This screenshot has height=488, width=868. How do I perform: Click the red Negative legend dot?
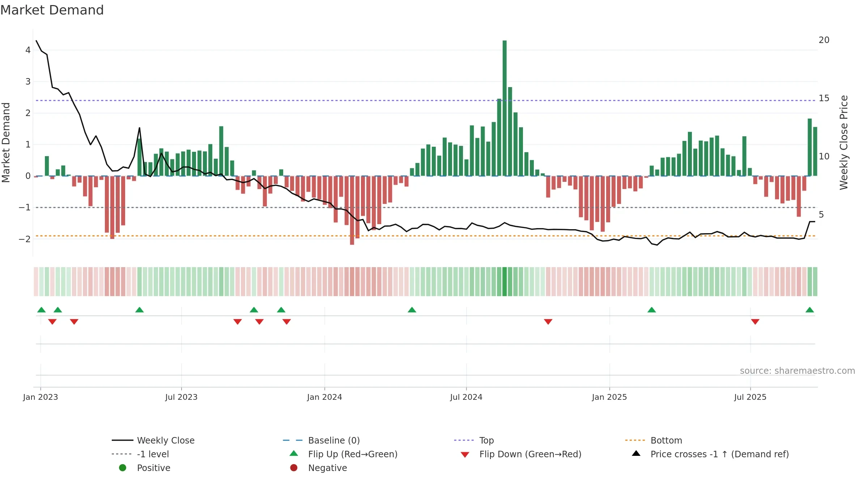point(294,468)
